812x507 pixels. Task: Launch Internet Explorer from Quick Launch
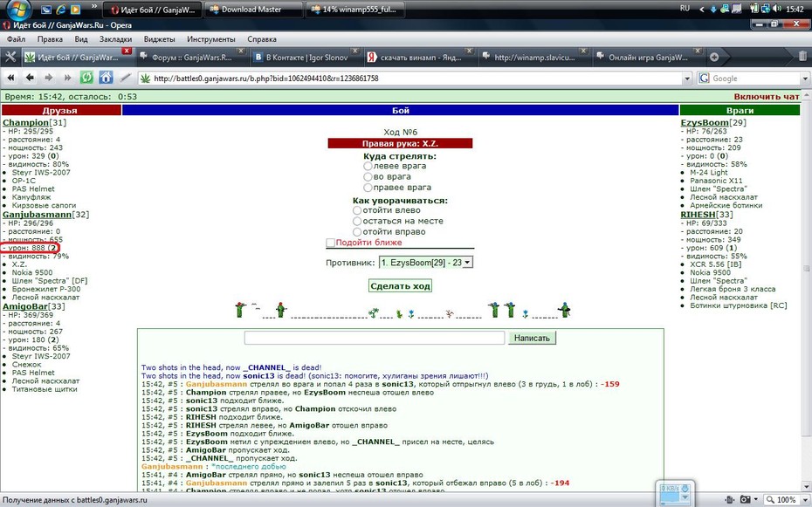pos(60,9)
